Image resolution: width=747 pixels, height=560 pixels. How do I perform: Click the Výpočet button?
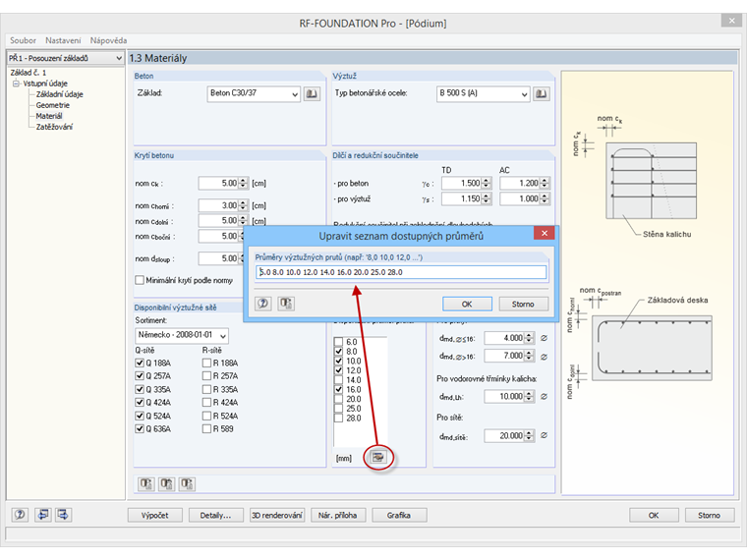155,515
